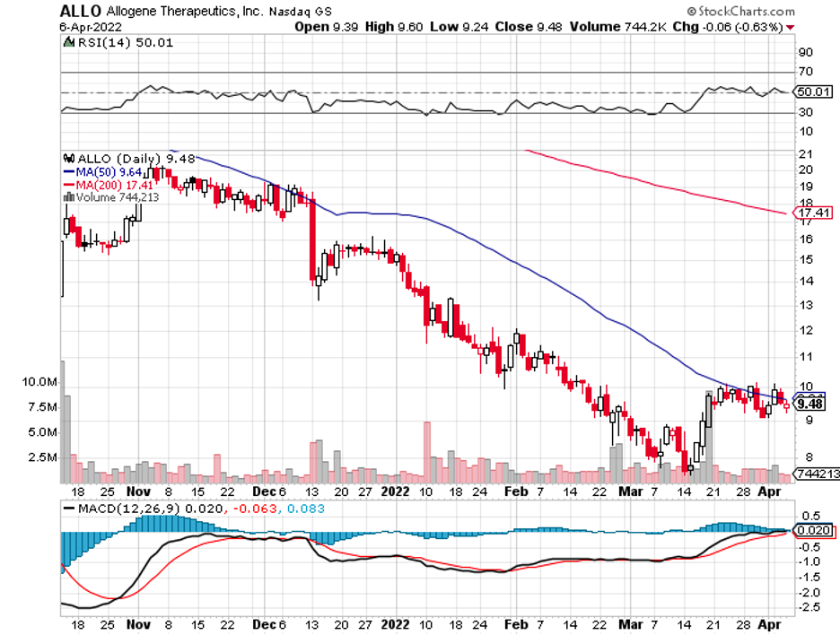Click the boxed 9.48 price axis marker

point(810,404)
